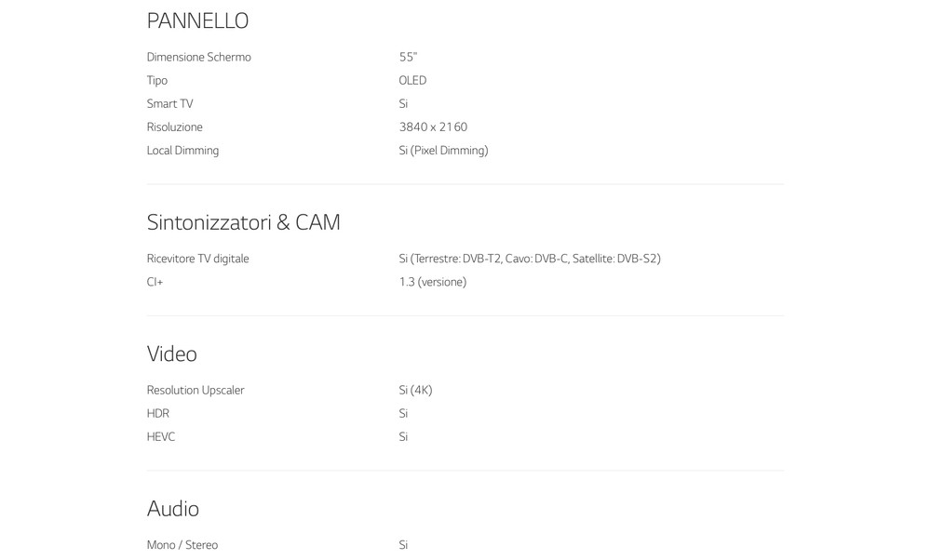This screenshot has height=560, width=931.
Task: Click the Risoluzione row label
Action: (x=174, y=127)
